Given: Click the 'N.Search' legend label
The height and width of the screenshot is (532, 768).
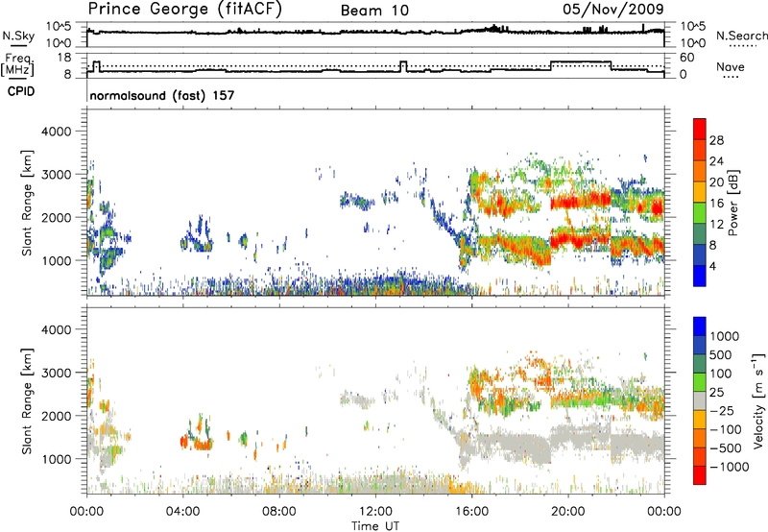Looking at the screenshot, I should click(741, 36).
